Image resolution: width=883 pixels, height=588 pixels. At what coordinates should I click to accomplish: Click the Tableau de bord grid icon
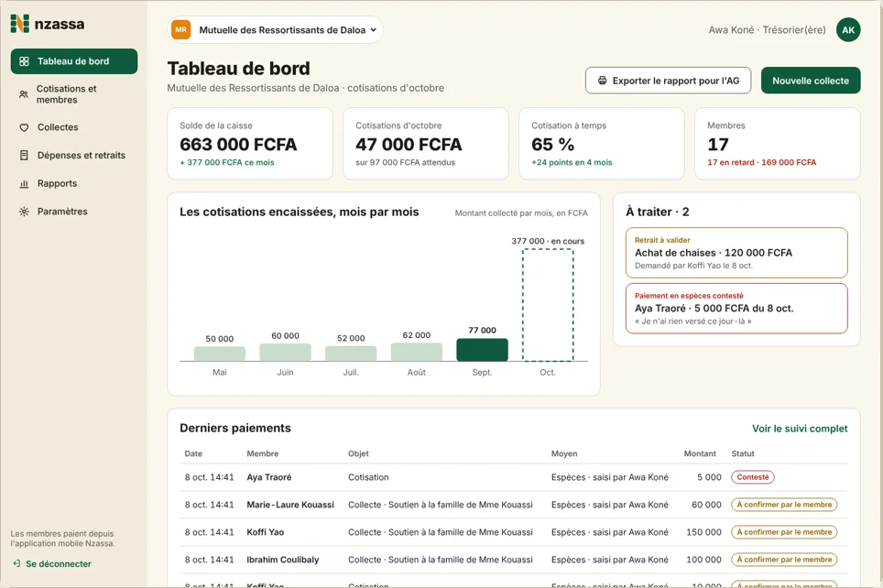tap(24, 61)
